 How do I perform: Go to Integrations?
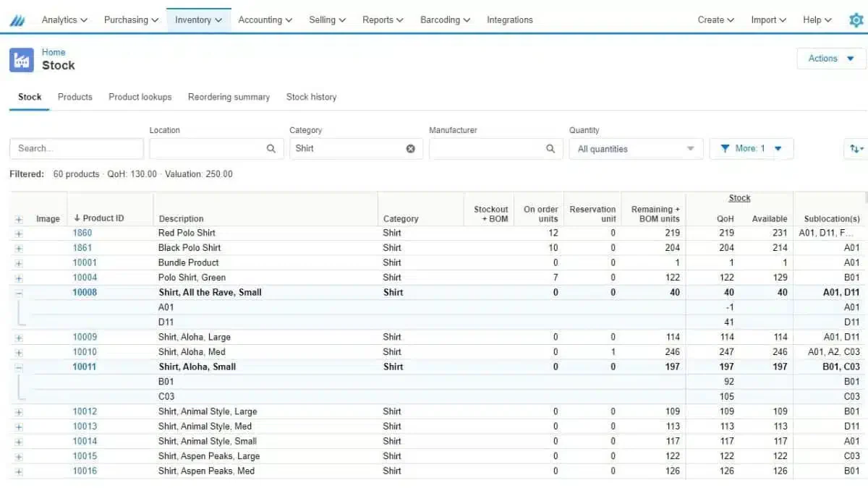pos(510,20)
